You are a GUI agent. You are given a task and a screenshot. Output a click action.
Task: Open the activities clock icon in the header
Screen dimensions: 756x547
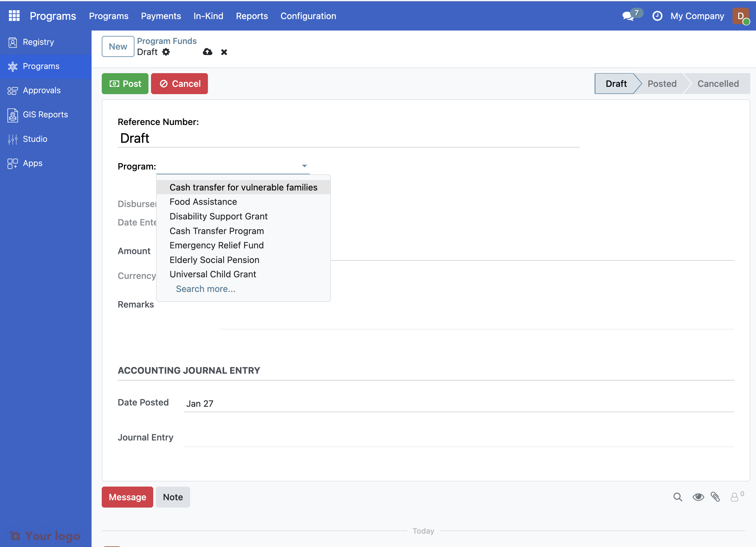tap(657, 16)
